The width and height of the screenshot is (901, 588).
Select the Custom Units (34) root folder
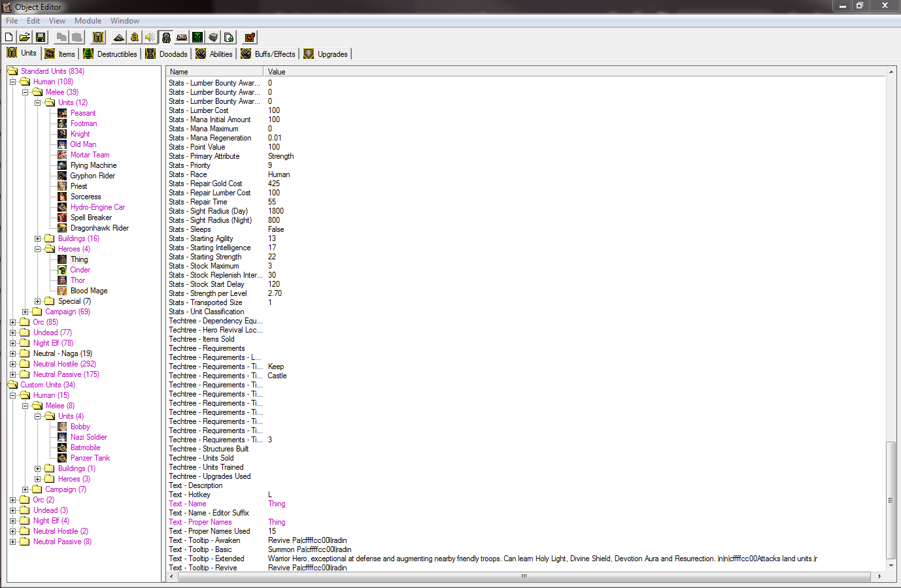(48, 385)
